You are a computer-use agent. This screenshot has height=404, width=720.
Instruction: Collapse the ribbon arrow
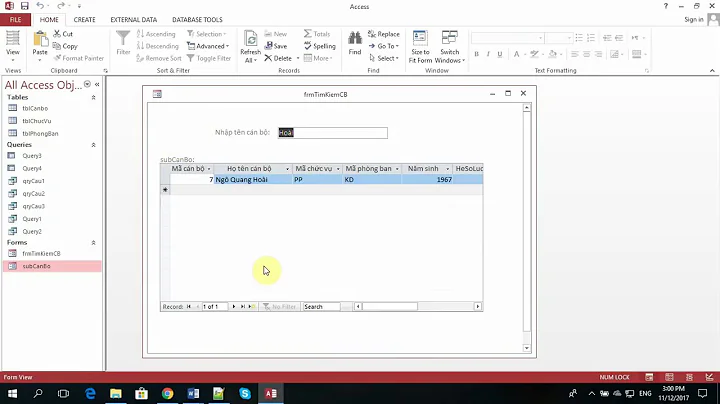[x=712, y=71]
